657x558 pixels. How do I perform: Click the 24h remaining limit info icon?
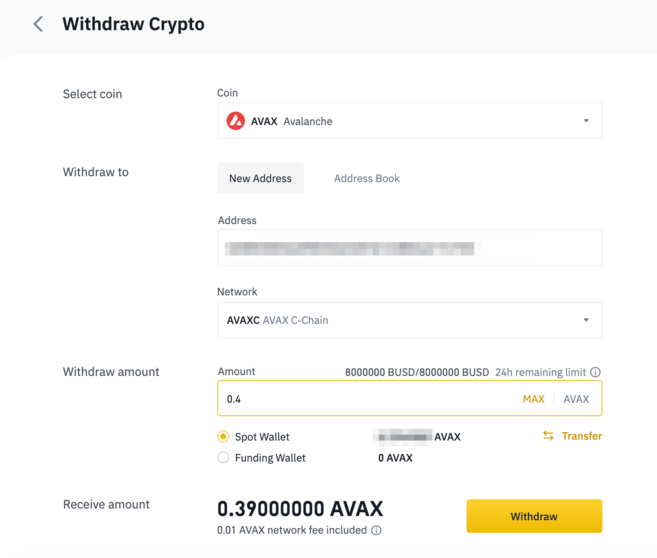pyautogui.click(x=596, y=372)
